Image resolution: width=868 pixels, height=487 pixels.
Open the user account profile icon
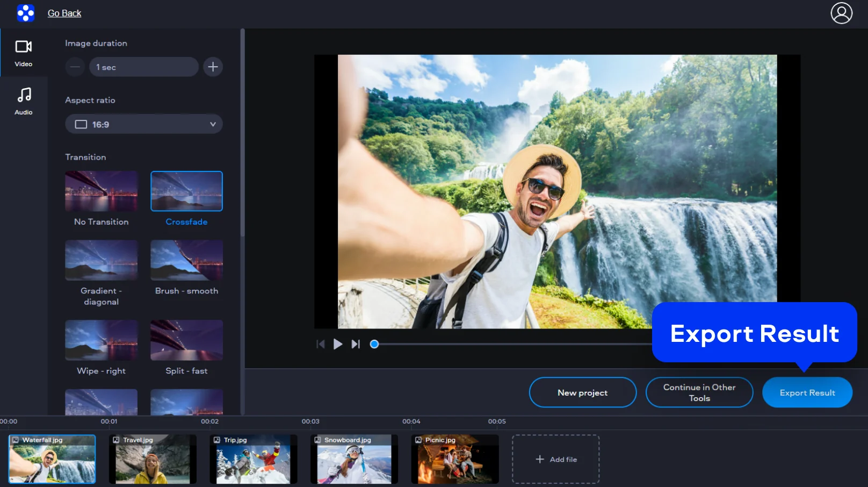[x=841, y=13]
